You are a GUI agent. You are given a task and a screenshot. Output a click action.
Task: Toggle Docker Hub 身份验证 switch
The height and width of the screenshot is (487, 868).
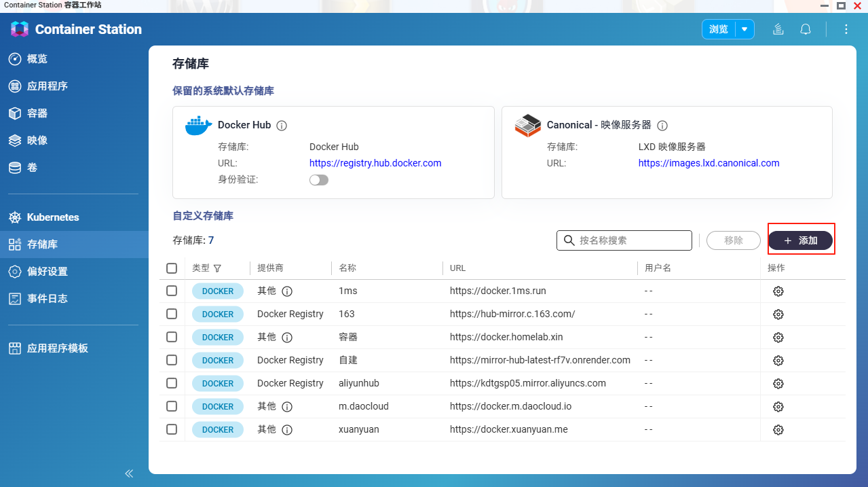click(x=319, y=180)
